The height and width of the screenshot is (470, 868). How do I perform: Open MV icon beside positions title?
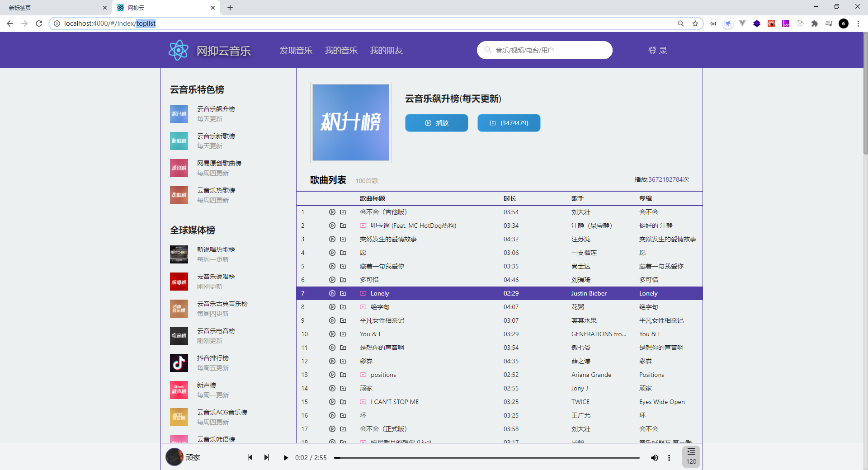[363, 375]
